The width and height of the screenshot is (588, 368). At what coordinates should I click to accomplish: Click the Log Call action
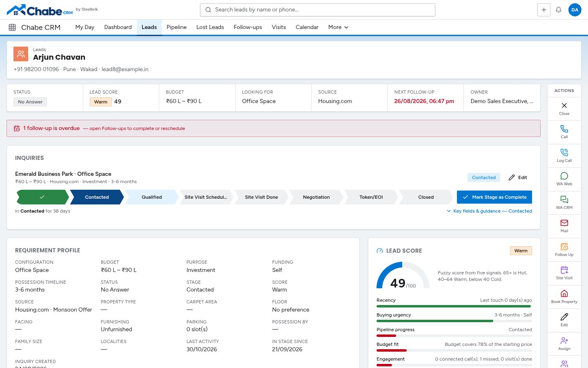coord(564,156)
